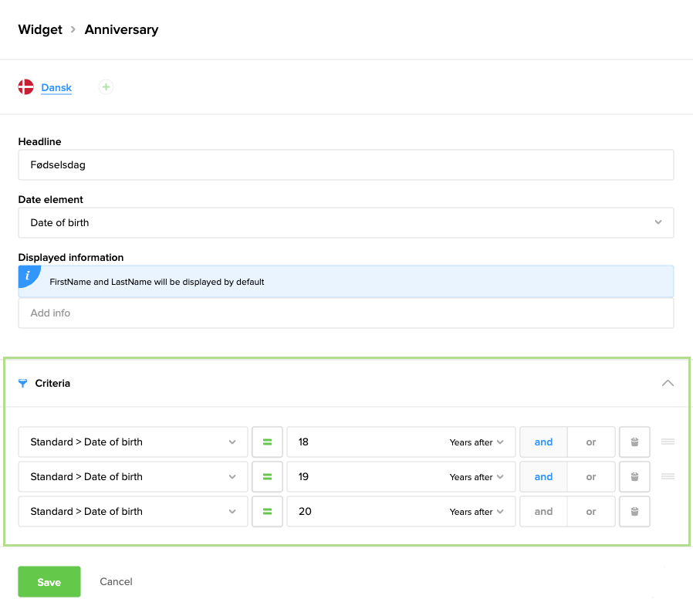Delete the criteria row with value 19
693x616 pixels.
click(x=634, y=477)
